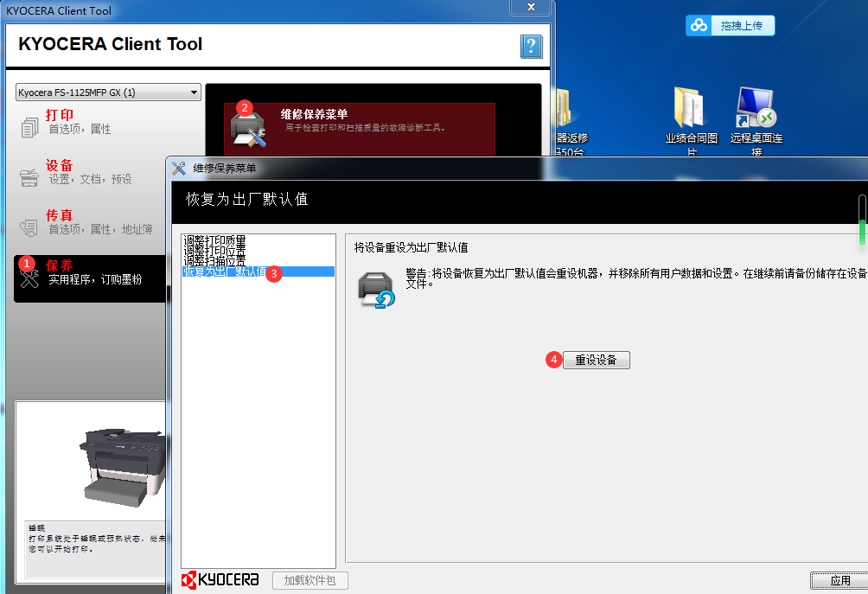Screen dimensions: 868x594
Task: Click the device printer icon beside 设备
Action: (x=29, y=178)
